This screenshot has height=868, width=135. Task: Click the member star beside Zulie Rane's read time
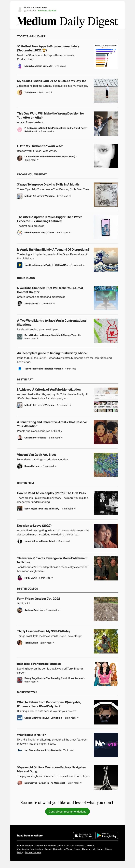[x=51, y=92]
